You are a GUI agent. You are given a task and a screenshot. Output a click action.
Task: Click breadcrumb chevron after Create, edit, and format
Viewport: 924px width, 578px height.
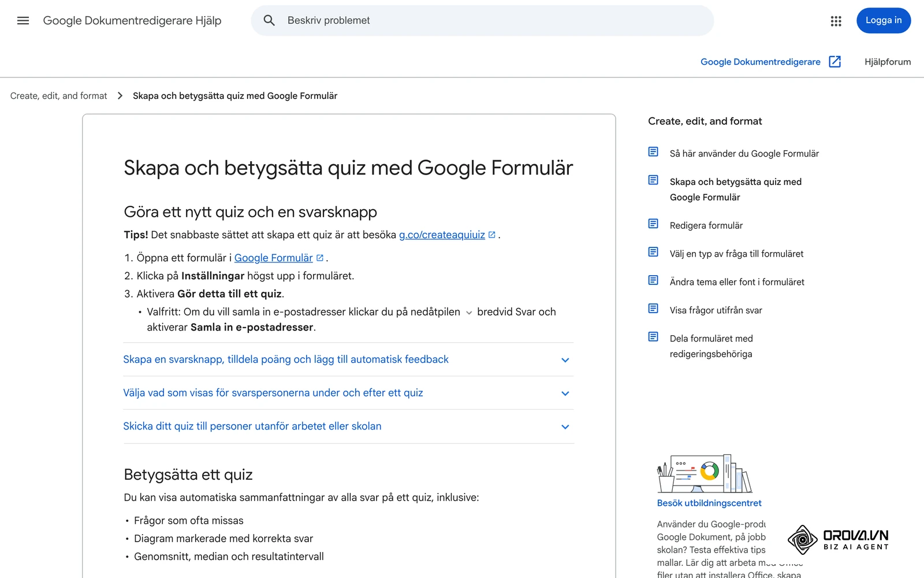click(x=120, y=96)
